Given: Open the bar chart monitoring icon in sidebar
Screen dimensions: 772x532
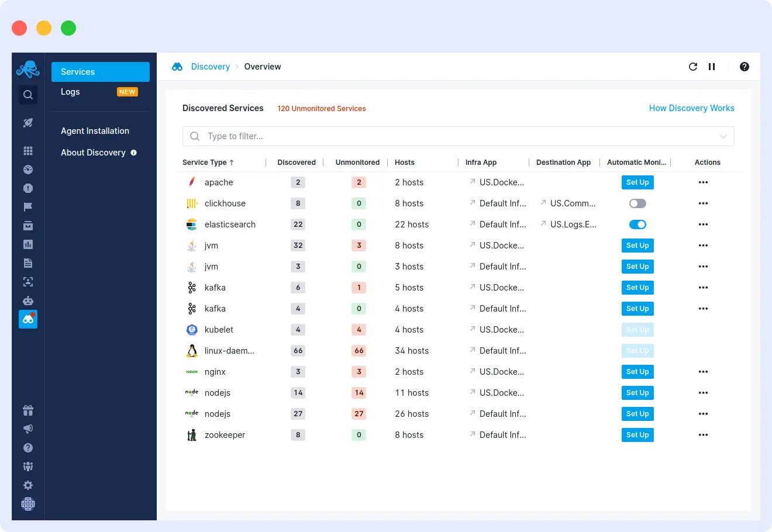Looking at the screenshot, I should coord(27,244).
